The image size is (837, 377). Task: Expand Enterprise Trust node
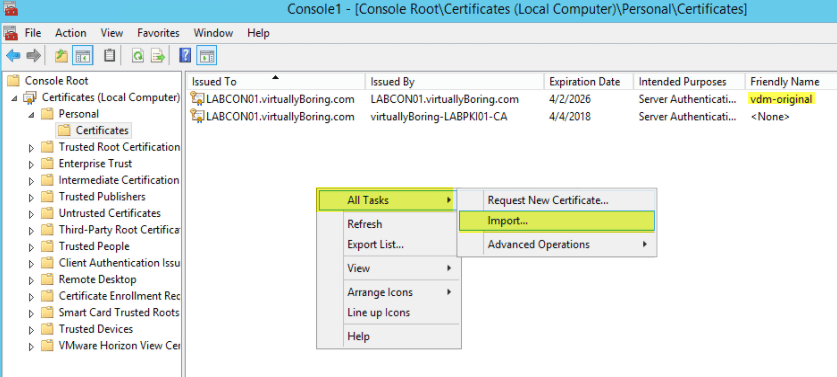[x=31, y=164]
